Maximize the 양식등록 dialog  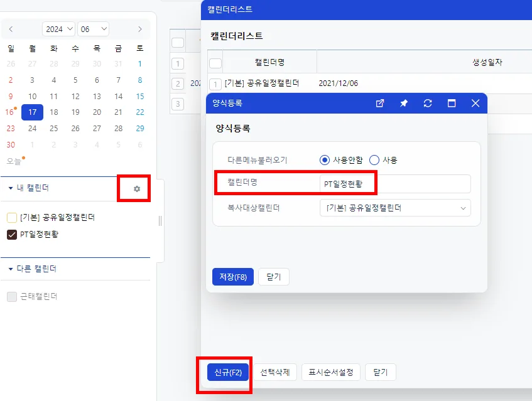coord(451,103)
